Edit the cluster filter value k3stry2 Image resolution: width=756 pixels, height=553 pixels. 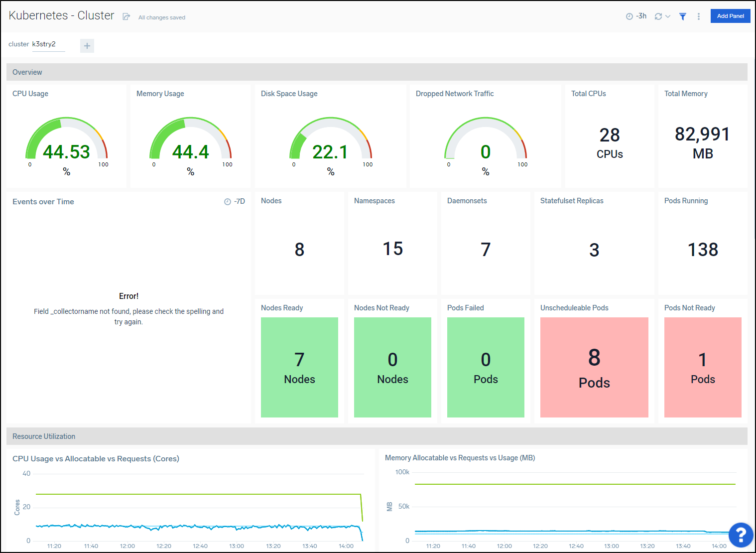click(x=48, y=44)
